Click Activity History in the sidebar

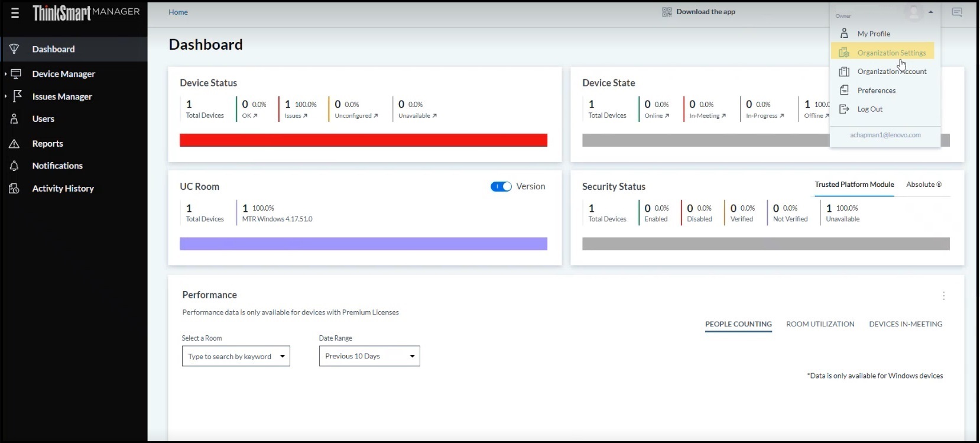tap(63, 189)
